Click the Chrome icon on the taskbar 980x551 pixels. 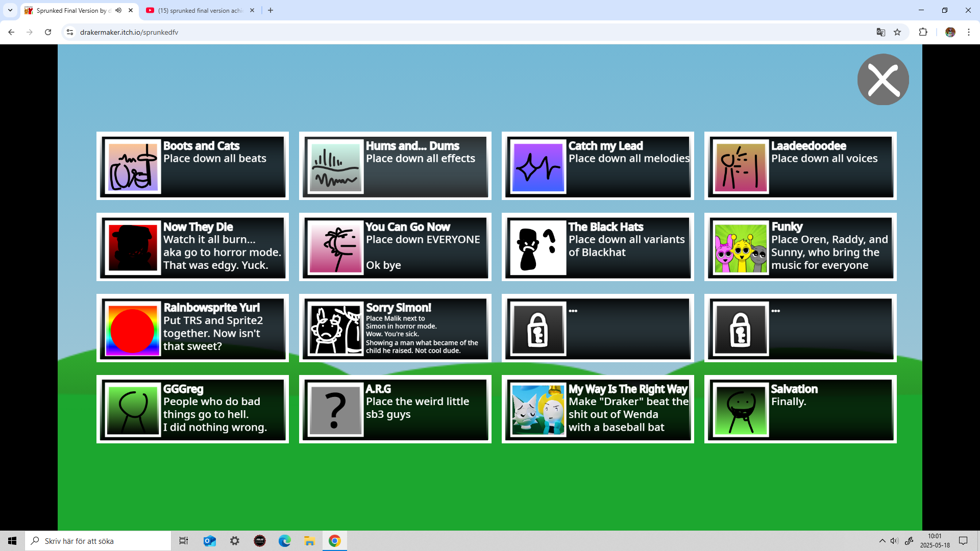point(335,541)
